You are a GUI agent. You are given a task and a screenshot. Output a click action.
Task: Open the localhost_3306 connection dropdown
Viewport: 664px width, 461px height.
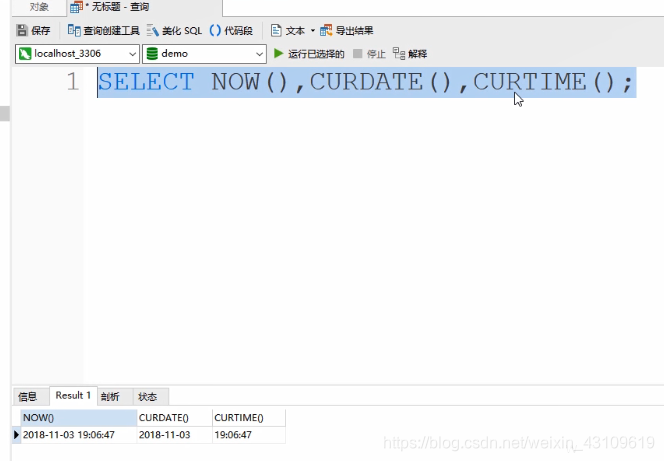(x=132, y=54)
